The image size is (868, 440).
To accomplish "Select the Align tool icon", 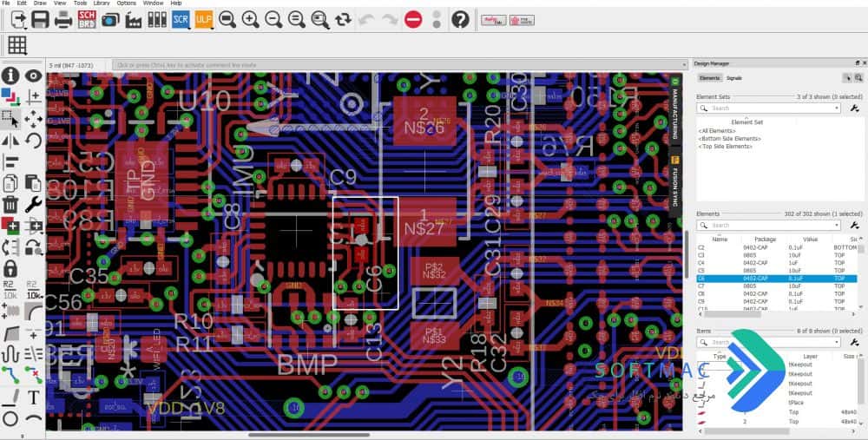I will (x=10, y=161).
